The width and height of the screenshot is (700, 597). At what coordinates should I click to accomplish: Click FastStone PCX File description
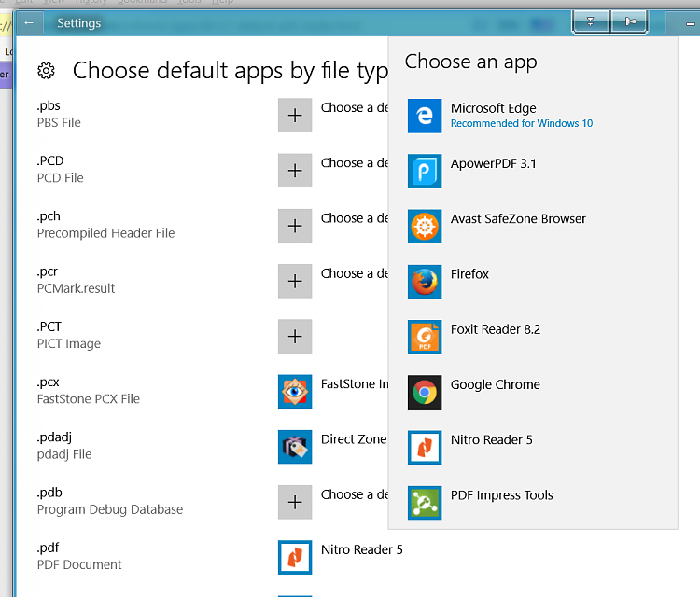(89, 399)
